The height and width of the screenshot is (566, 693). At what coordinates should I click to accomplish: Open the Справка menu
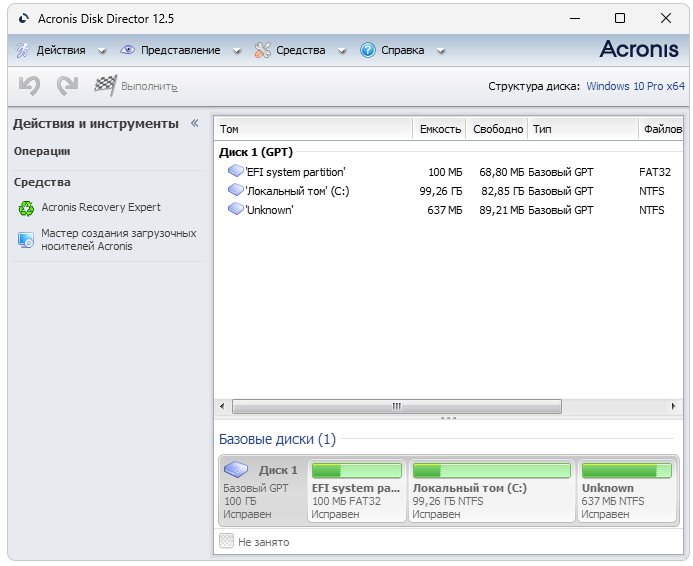(x=403, y=50)
